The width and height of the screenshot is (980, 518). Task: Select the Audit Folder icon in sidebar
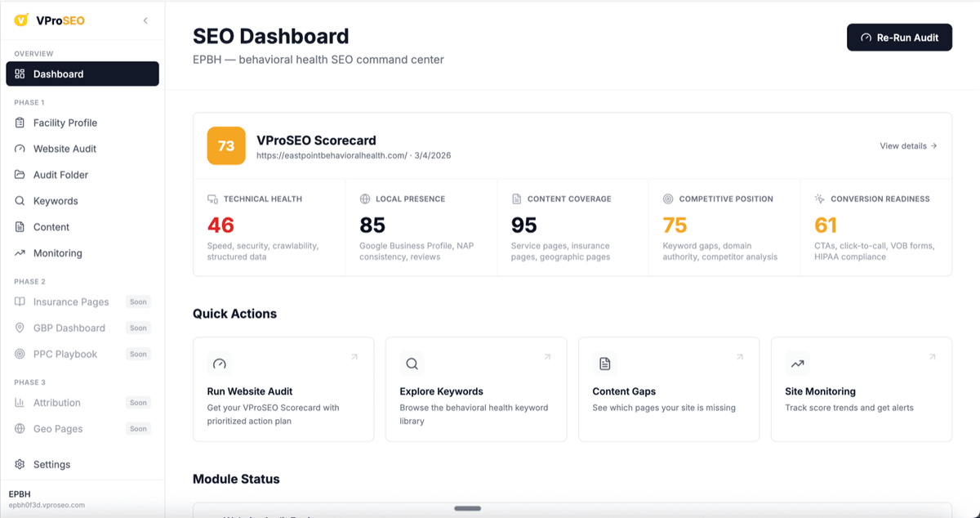(x=19, y=175)
